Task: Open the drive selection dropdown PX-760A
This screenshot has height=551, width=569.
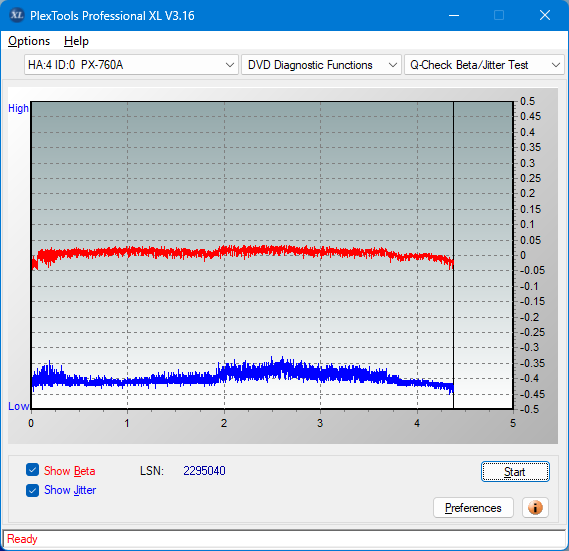Action: (131, 65)
